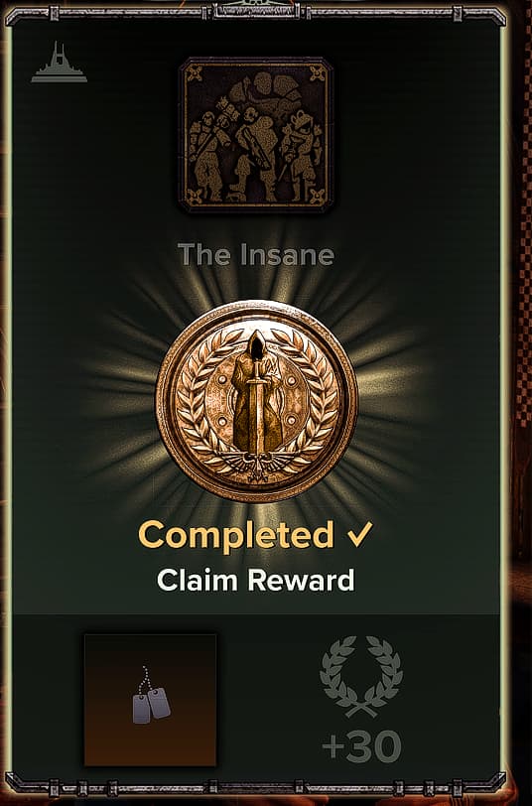Image resolution: width=532 pixels, height=806 pixels.
Task: Click the Claim Reward button
Action: (255, 580)
